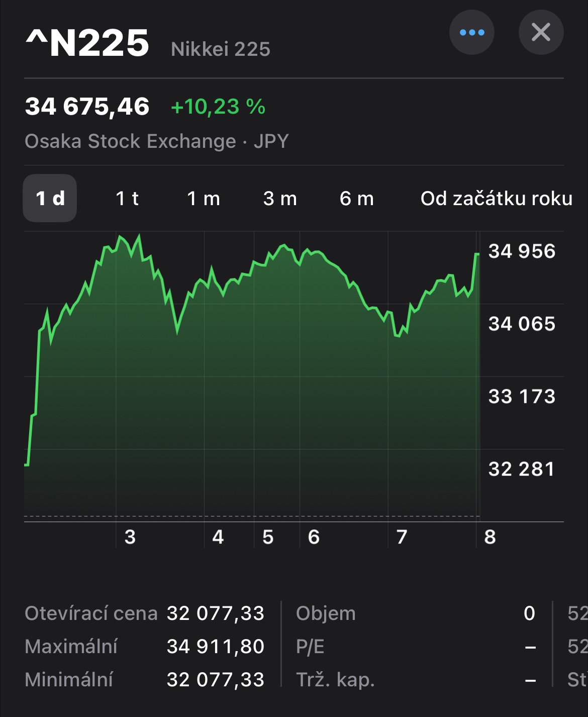
Task: Tap the Objem volume row
Action: 415,613
